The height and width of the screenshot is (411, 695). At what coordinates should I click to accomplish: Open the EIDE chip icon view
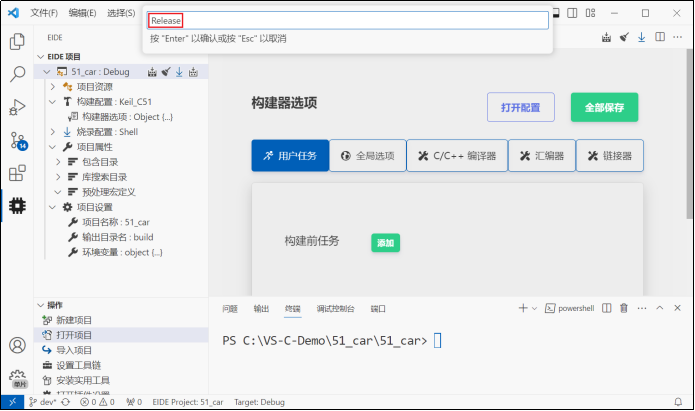[17, 206]
